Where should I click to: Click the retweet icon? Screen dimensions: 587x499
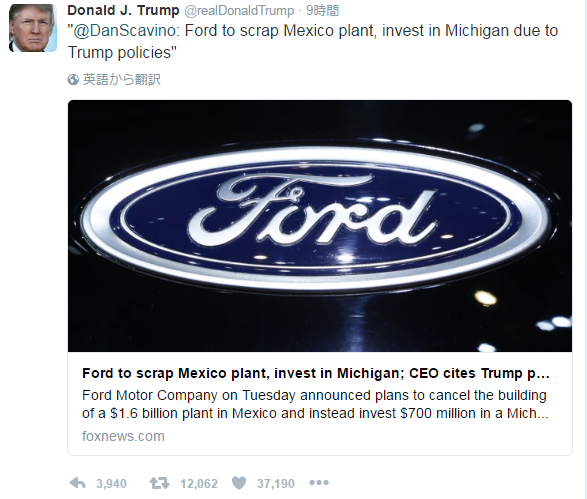click(159, 483)
